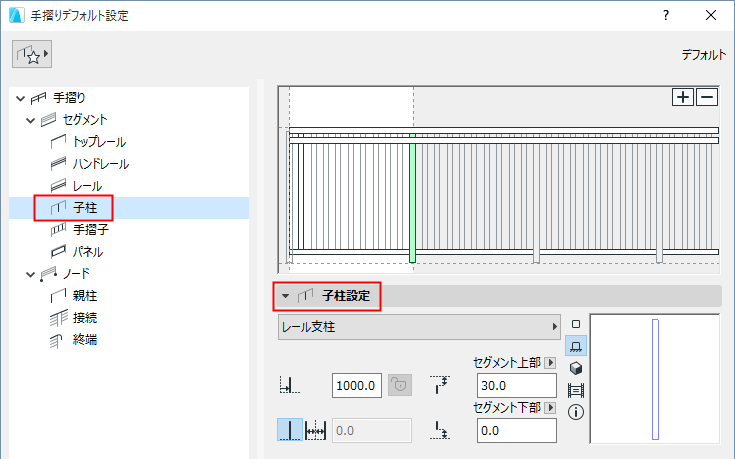
Task: Close the 手摺りデフォルト設定 dialog
Action: pyautogui.click(x=711, y=15)
